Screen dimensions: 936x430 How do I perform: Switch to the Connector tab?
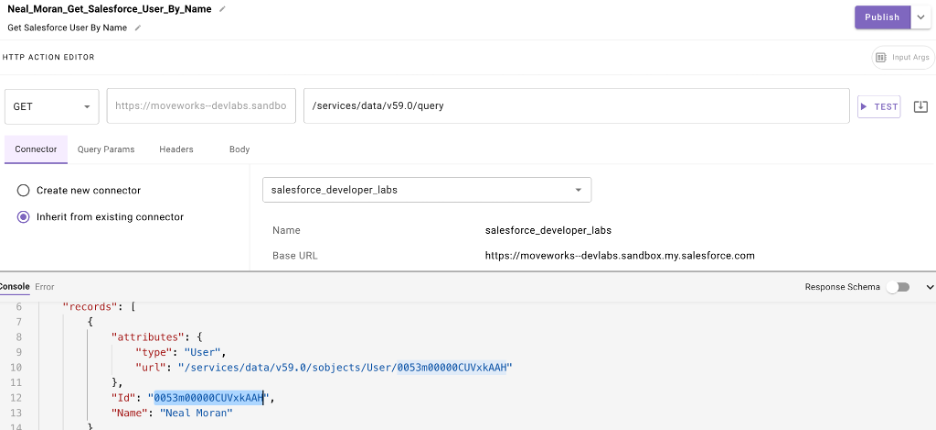(x=36, y=149)
